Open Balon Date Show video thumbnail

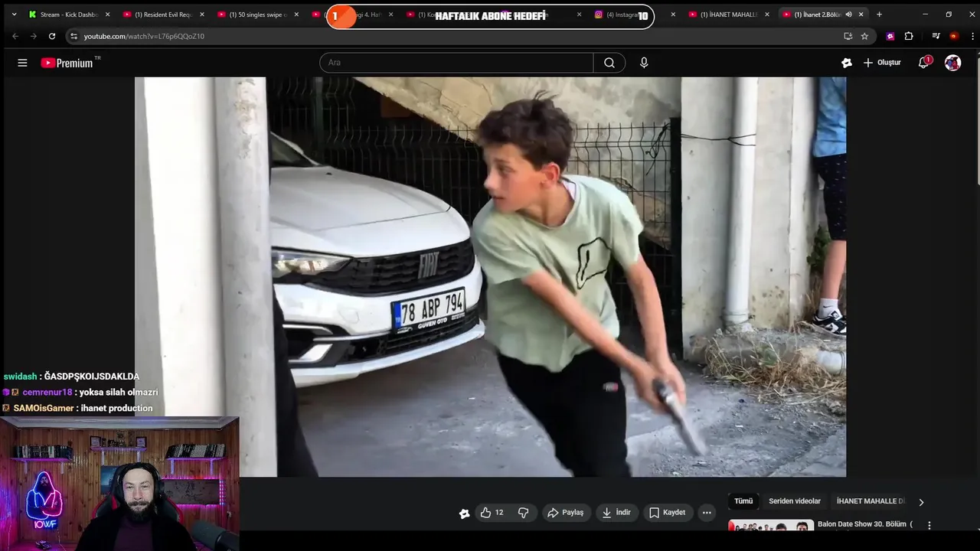click(x=771, y=526)
